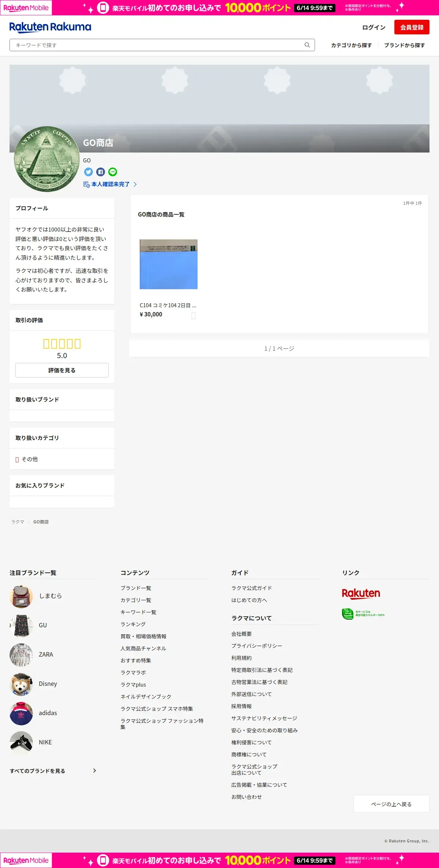Expand the 本人確認未完了 chevron arrow

tap(135, 184)
